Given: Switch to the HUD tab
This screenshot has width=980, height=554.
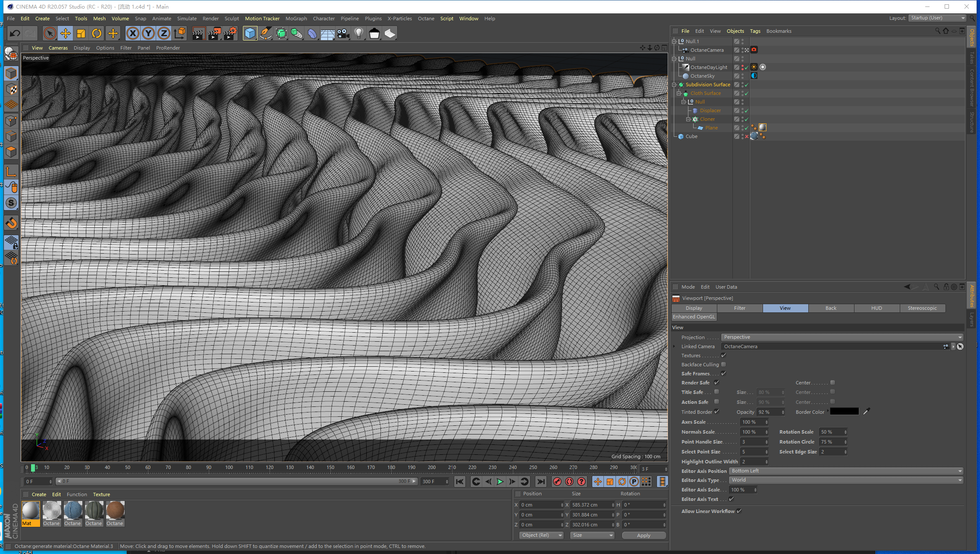Looking at the screenshot, I should (876, 308).
